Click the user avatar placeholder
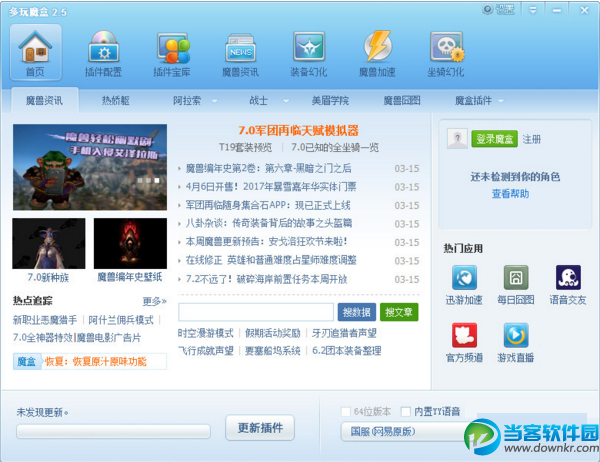Viewport: 600px width, 462px height. coord(457,138)
